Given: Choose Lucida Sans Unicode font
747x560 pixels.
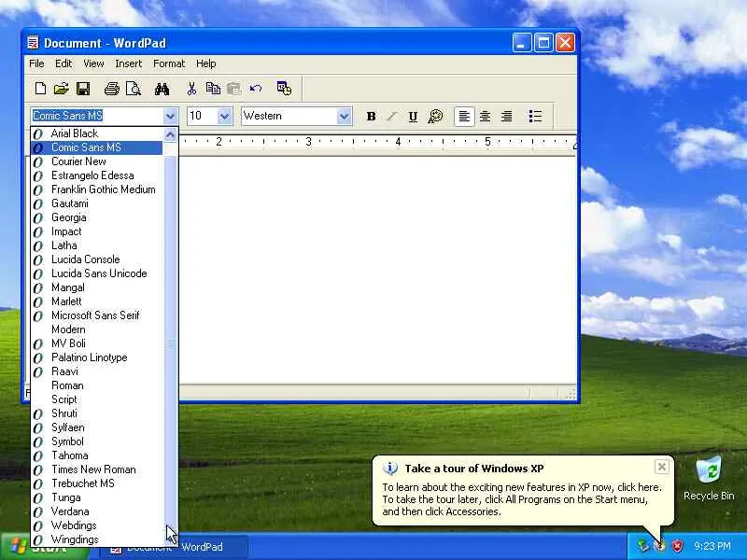Looking at the screenshot, I should (97, 273).
